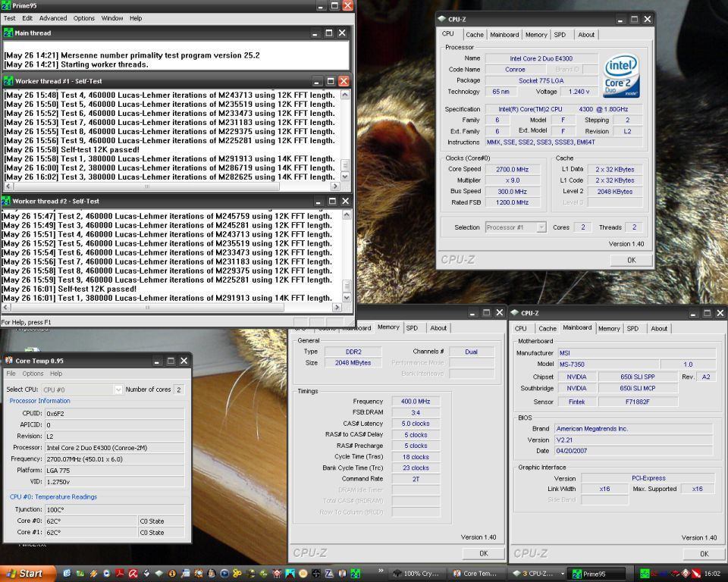
Task: Click the leftmost blue quick launch icon
Action: (67, 573)
